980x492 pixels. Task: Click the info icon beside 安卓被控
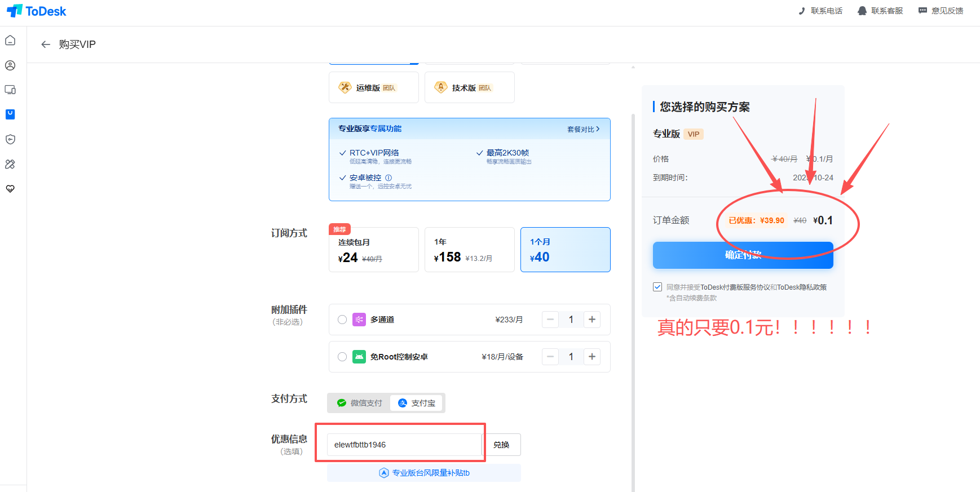coord(389,178)
